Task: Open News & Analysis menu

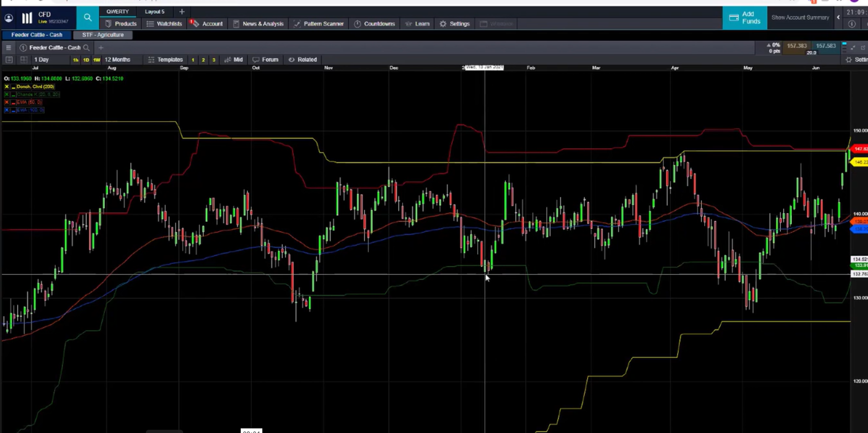Action: (258, 23)
